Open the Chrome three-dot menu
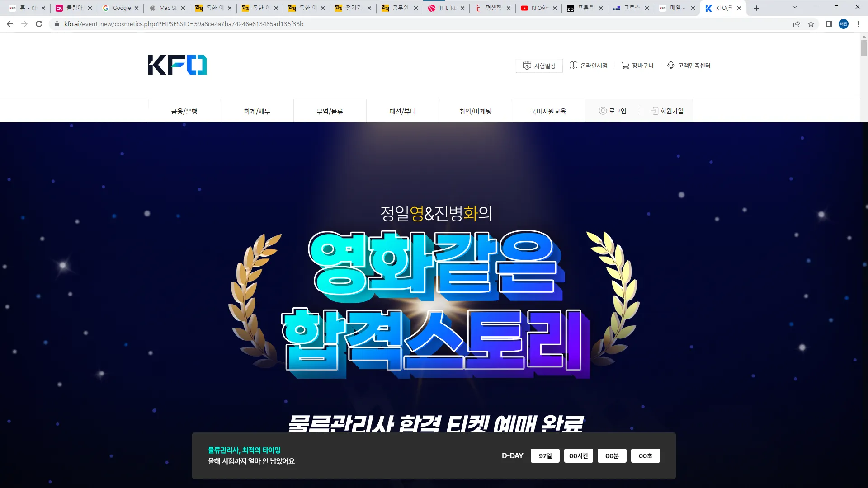The height and width of the screenshot is (488, 868). coord(858,24)
